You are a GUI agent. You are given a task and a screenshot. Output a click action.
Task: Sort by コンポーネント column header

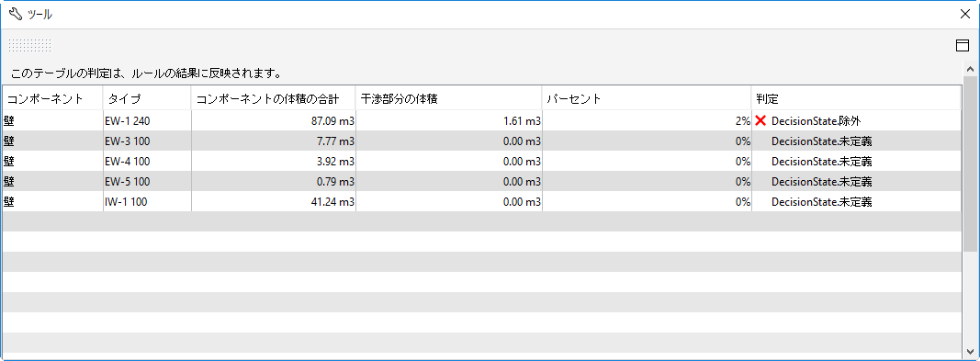52,98
